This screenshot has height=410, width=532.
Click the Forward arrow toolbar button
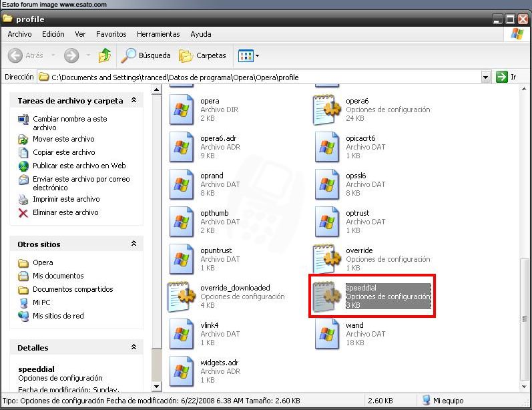(71, 55)
